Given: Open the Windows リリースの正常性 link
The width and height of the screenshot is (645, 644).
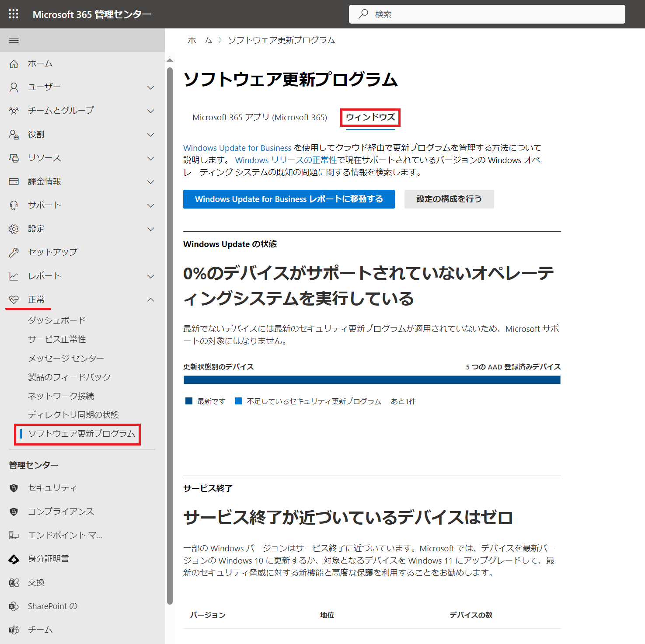Looking at the screenshot, I should coord(286,160).
